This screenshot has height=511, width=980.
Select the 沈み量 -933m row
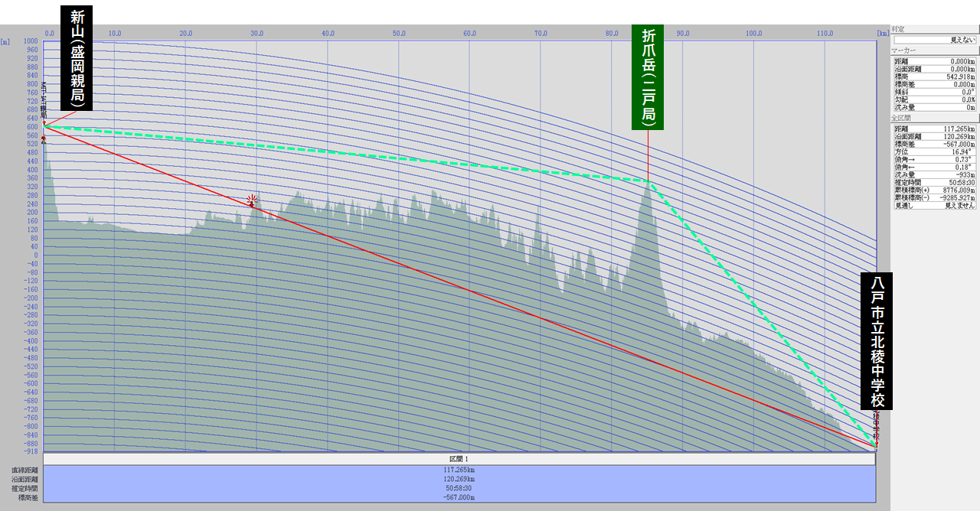coord(935,174)
